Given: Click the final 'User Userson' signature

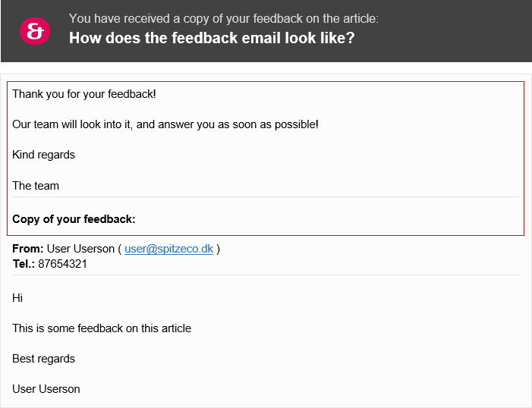Looking at the screenshot, I should [46, 389].
